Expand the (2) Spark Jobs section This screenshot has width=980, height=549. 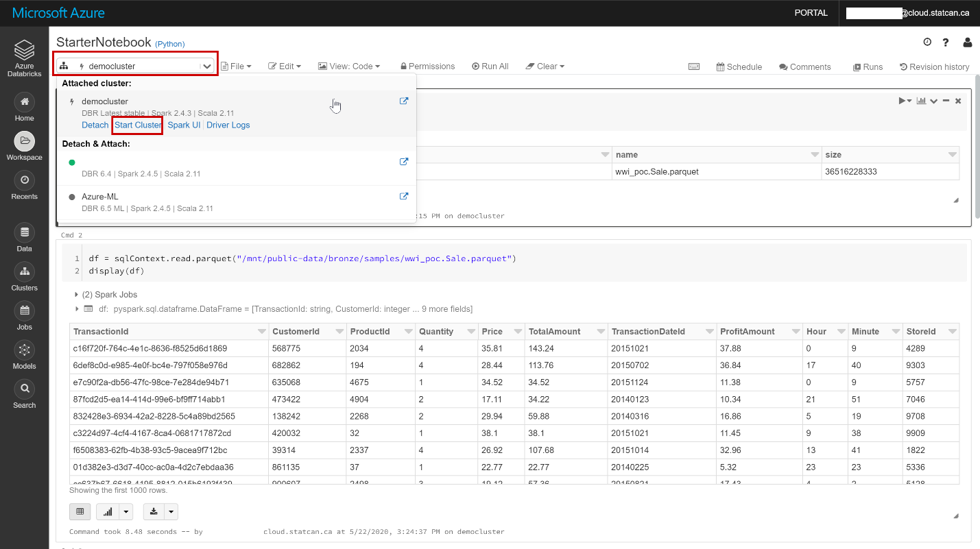point(105,295)
